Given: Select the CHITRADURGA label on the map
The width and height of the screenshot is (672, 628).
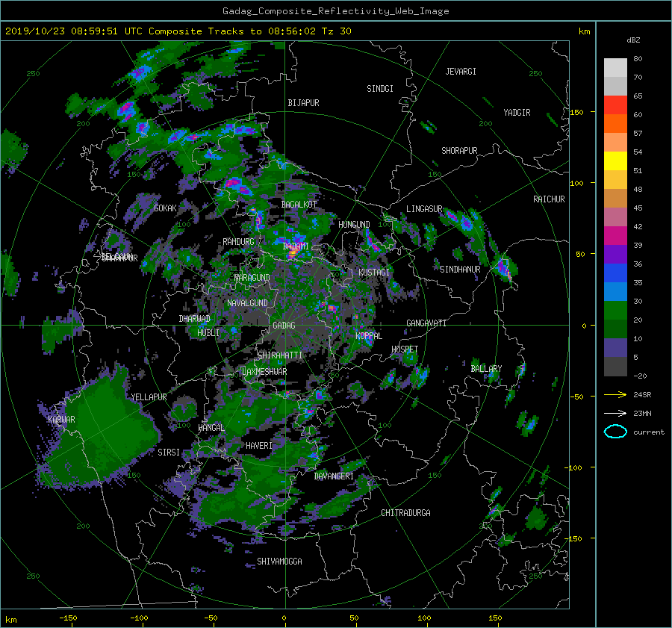Looking at the screenshot, I should [x=405, y=513].
